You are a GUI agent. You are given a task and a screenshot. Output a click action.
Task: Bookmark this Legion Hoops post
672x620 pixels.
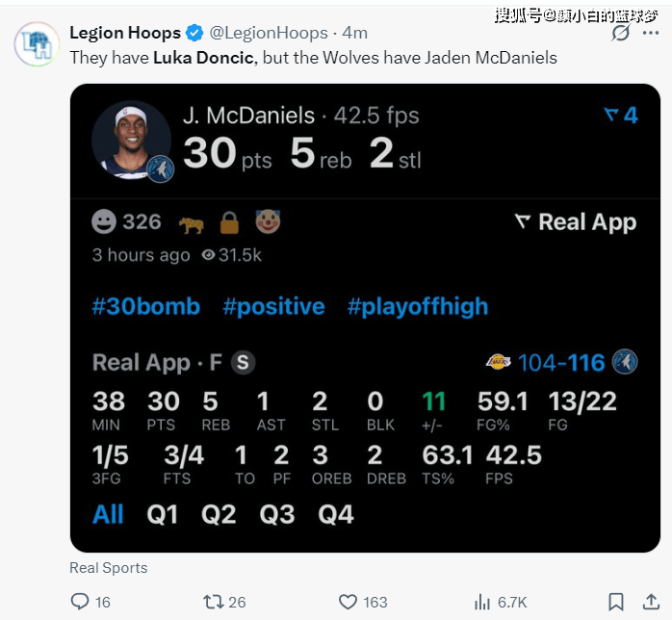point(616,602)
